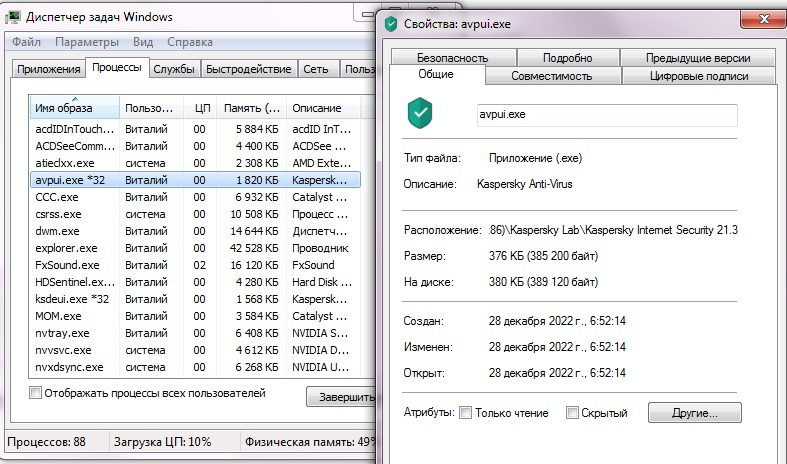
Task: Open the 'Файл' menu
Action: [x=27, y=42]
